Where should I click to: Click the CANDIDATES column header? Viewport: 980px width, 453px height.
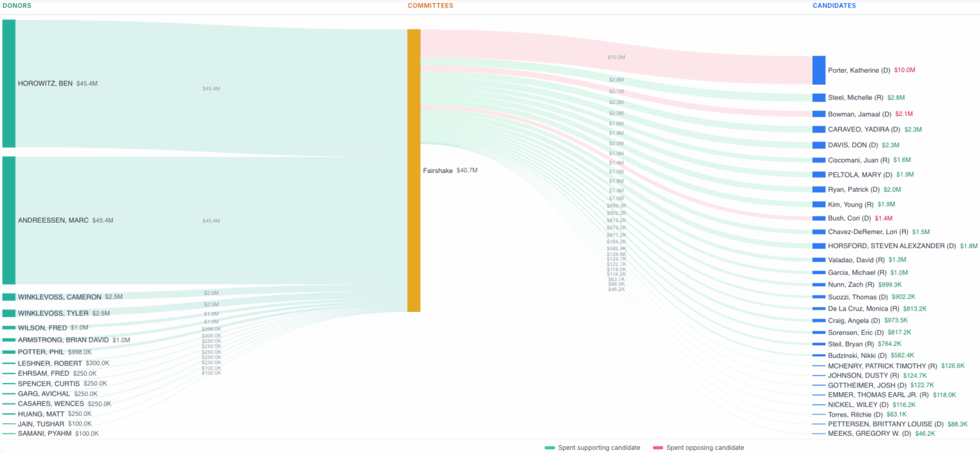834,5
